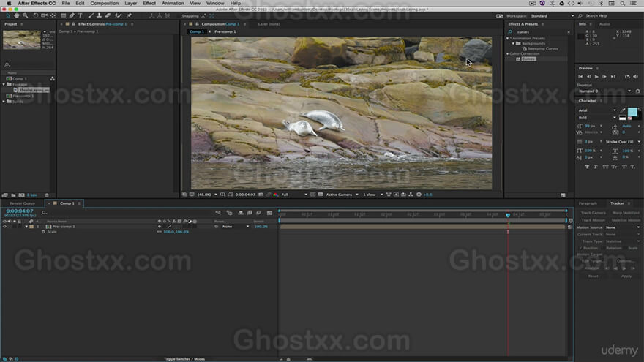Click the Track Motion button

593,220
